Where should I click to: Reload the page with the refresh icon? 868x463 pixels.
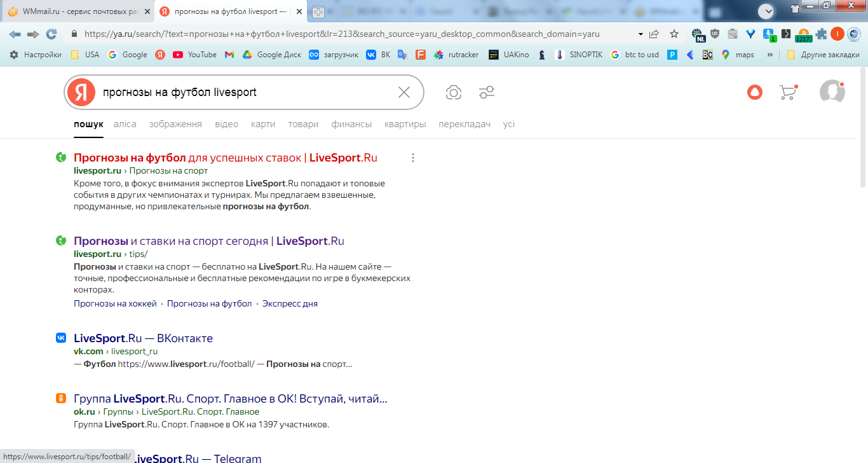(x=51, y=34)
